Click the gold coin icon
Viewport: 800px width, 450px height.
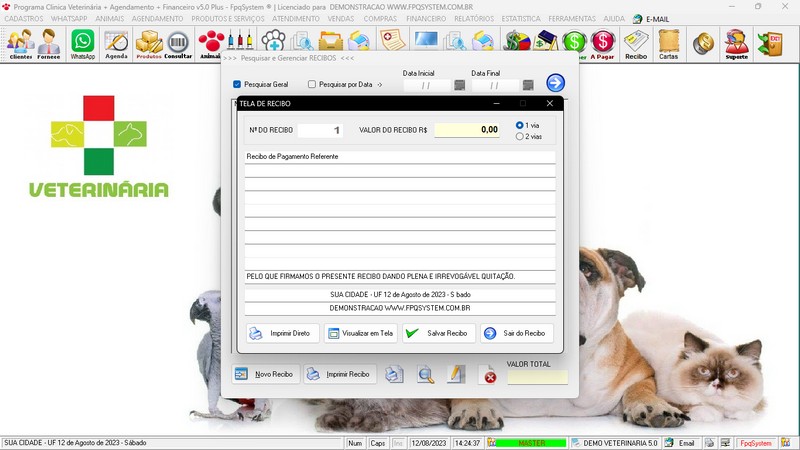click(x=704, y=43)
